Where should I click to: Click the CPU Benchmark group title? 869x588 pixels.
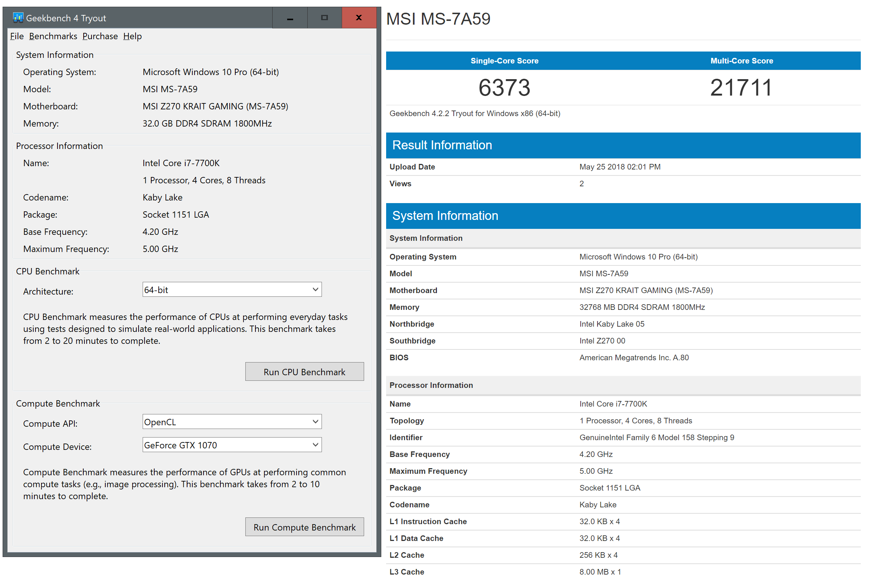point(47,272)
